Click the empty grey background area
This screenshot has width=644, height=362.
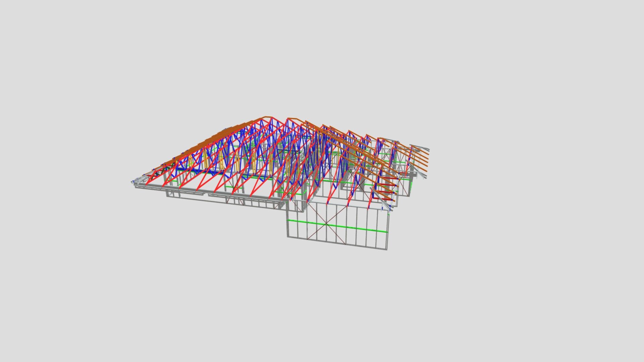click(134, 285)
